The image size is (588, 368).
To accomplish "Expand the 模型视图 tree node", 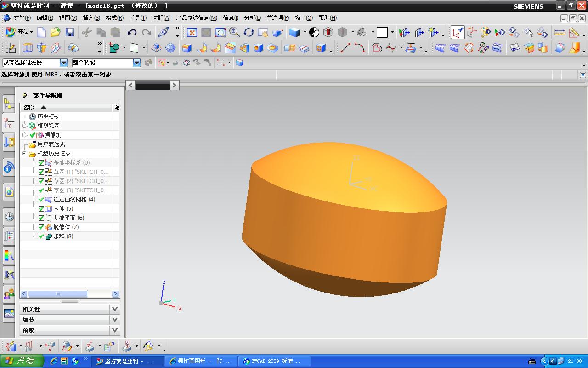I will [24, 126].
